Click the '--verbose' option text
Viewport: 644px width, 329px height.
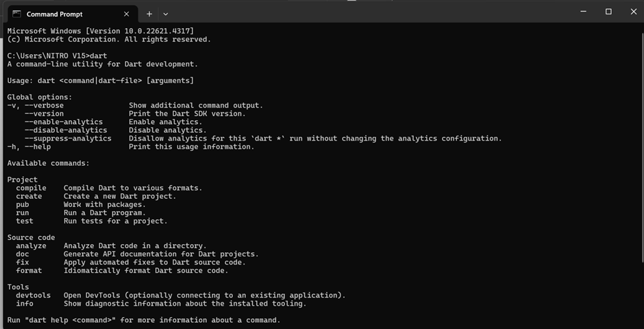click(x=44, y=106)
